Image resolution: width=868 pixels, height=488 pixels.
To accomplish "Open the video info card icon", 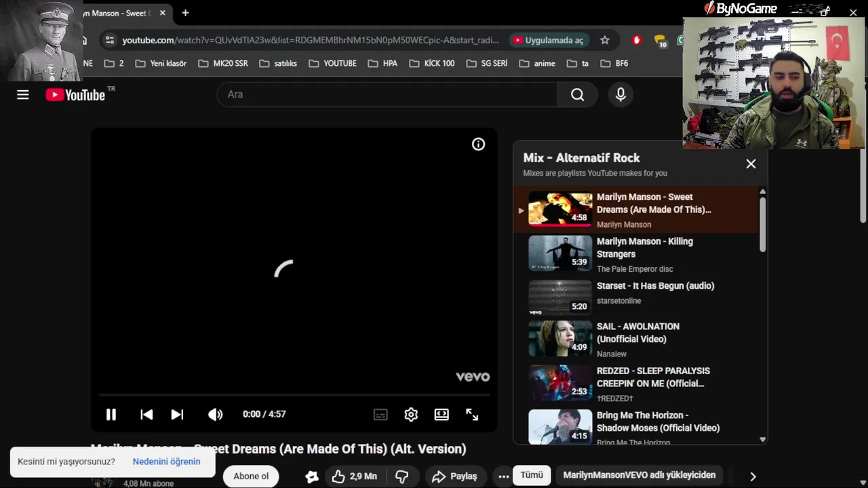I will [x=479, y=144].
